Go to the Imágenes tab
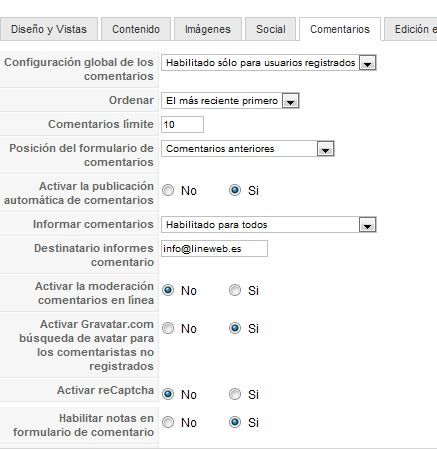The image size is (437, 449). coord(208,29)
